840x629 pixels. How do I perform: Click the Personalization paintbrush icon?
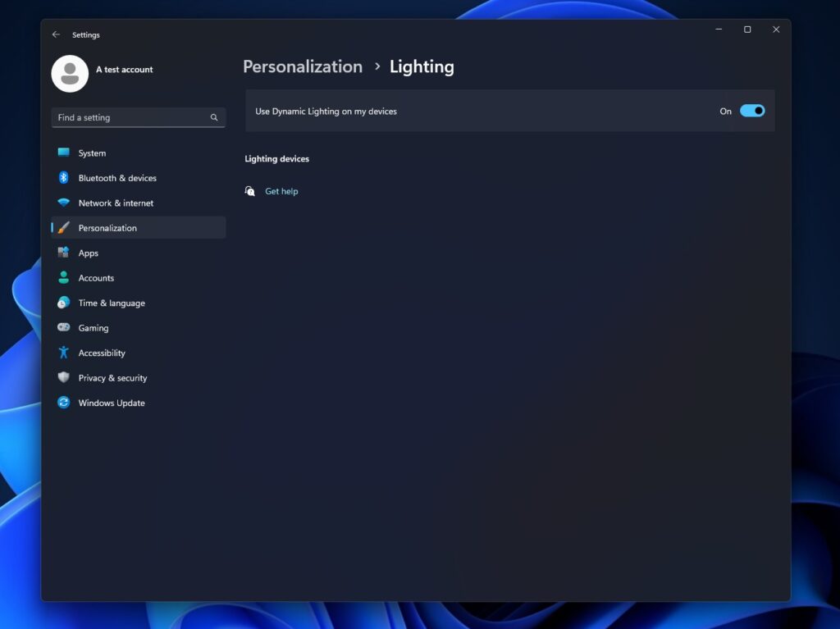pos(64,227)
